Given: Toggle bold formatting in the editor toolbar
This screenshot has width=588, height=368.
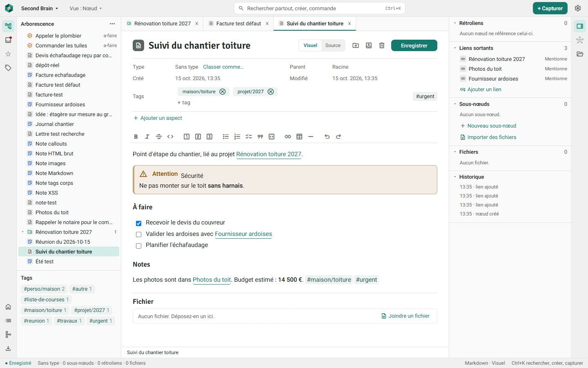Looking at the screenshot, I should point(136,137).
